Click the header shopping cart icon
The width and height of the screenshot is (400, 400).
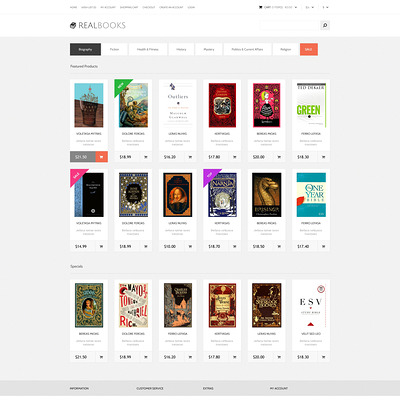(x=260, y=7)
